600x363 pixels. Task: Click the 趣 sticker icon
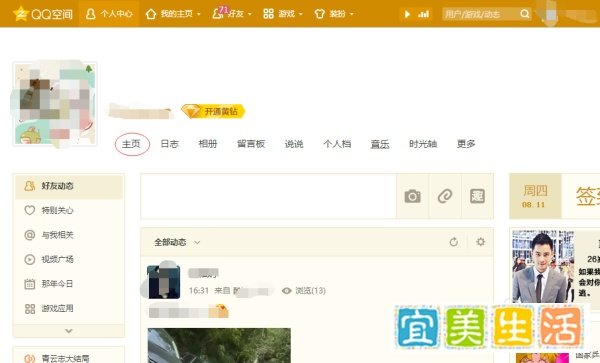[x=477, y=196]
